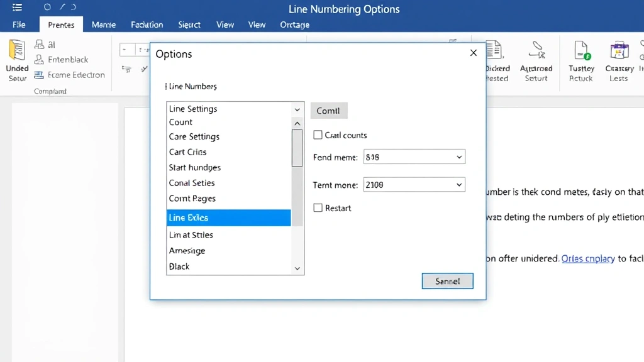Click the Eceme Edectron icon
Image resolution: width=644 pixels, height=362 pixels.
point(39,75)
